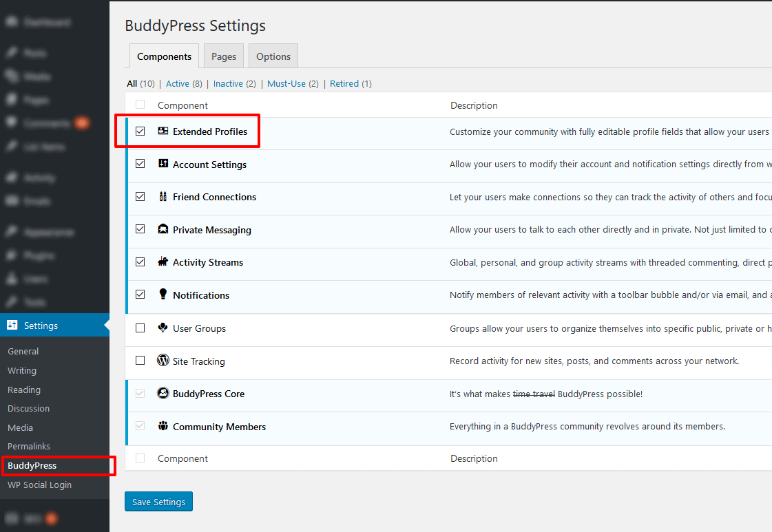This screenshot has width=772, height=532.
Task: Enable the User Groups checkbox
Action: tap(140, 328)
